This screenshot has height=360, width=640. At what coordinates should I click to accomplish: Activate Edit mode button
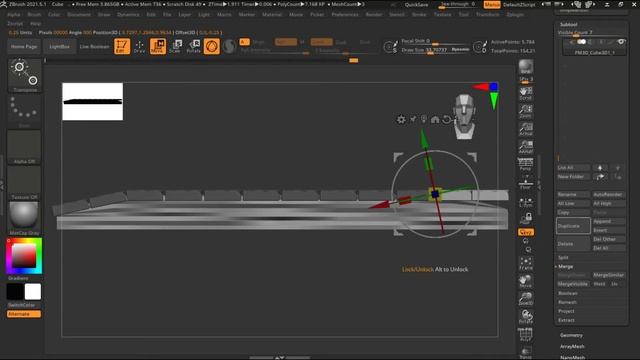[122, 46]
